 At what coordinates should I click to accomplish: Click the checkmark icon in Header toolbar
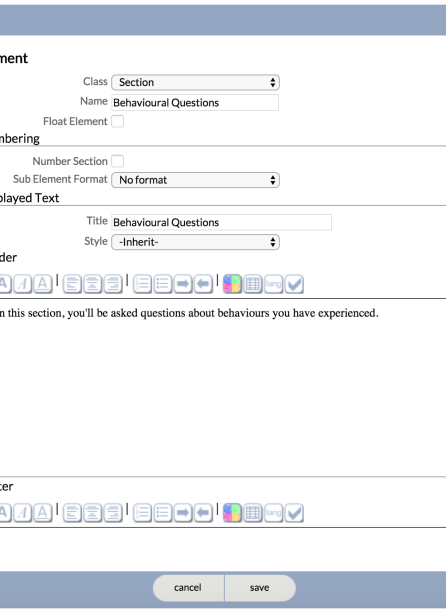coord(294,284)
